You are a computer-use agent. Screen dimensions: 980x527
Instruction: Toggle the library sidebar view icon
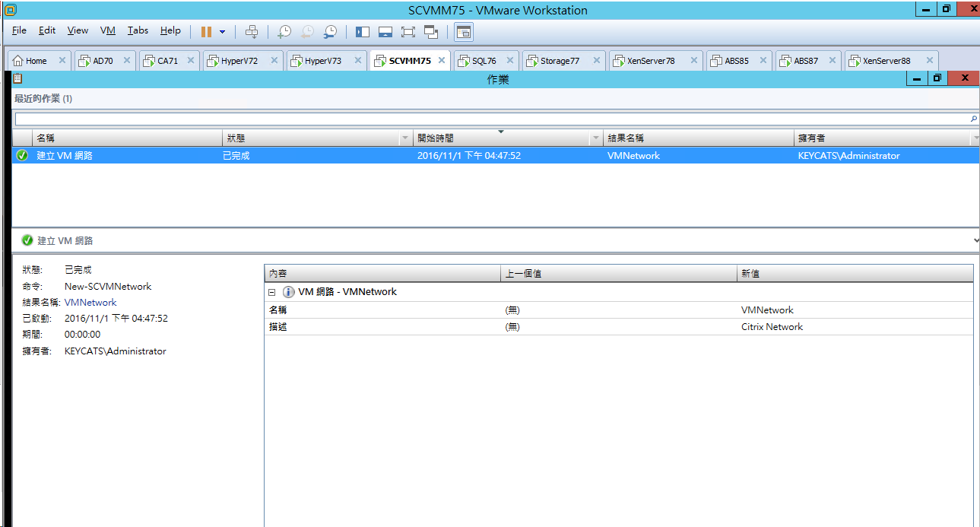pos(363,32)
